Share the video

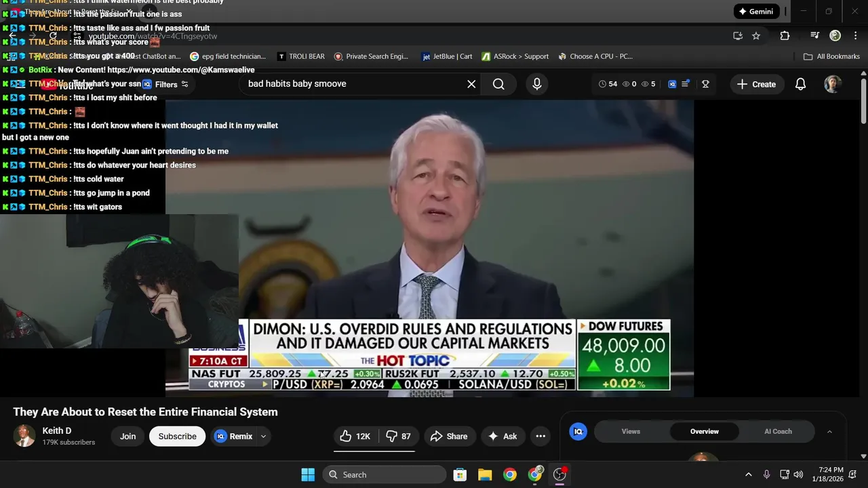pos(449,436)
